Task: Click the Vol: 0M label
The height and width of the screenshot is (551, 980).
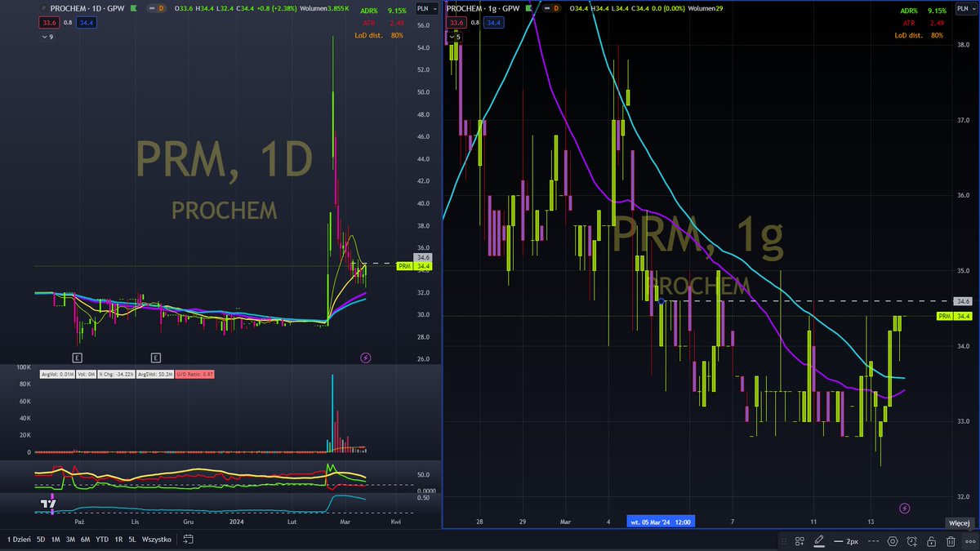Action: (86, 374)
